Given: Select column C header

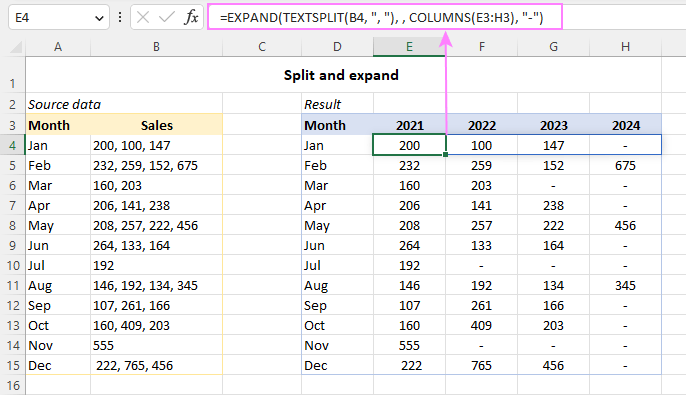Looking at the screenshot, I should tap(262, 47).
